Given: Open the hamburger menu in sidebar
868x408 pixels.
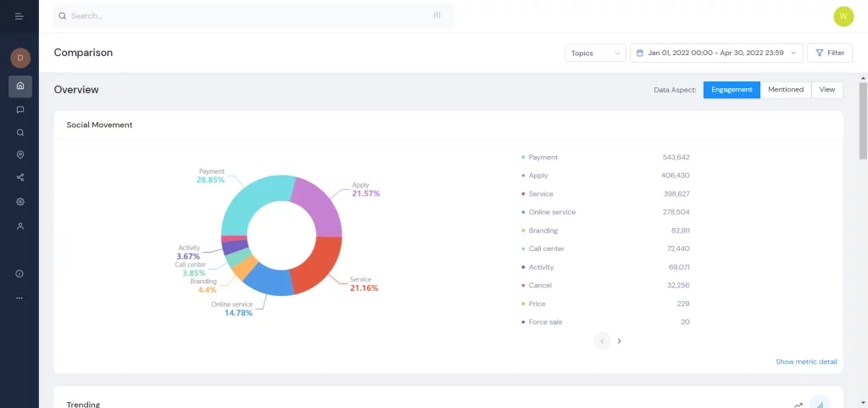Looking at the screenshot, I should tap(19, 16).
